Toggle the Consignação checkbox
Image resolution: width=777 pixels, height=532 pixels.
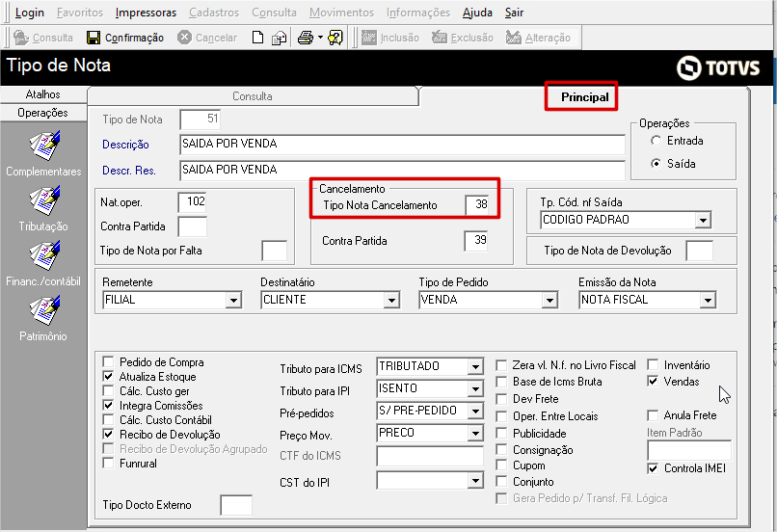click(501, 450)
